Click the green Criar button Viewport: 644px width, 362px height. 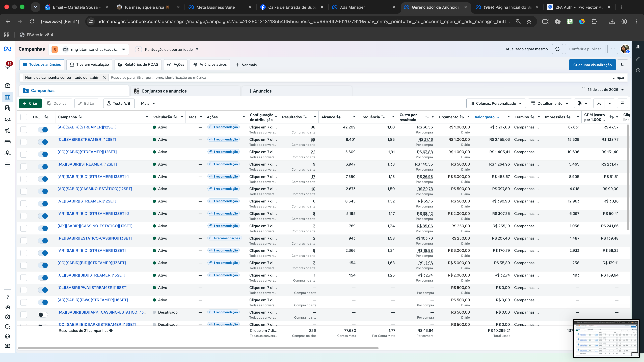click(x=30, y=103)
